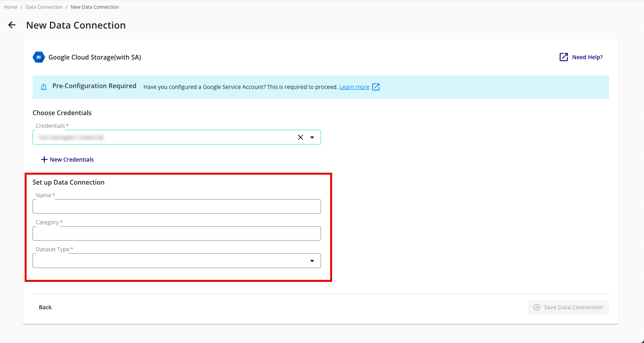Click the Need Help? link text
644x343 pixels.
pyautogui.click(x=587, y=57)
